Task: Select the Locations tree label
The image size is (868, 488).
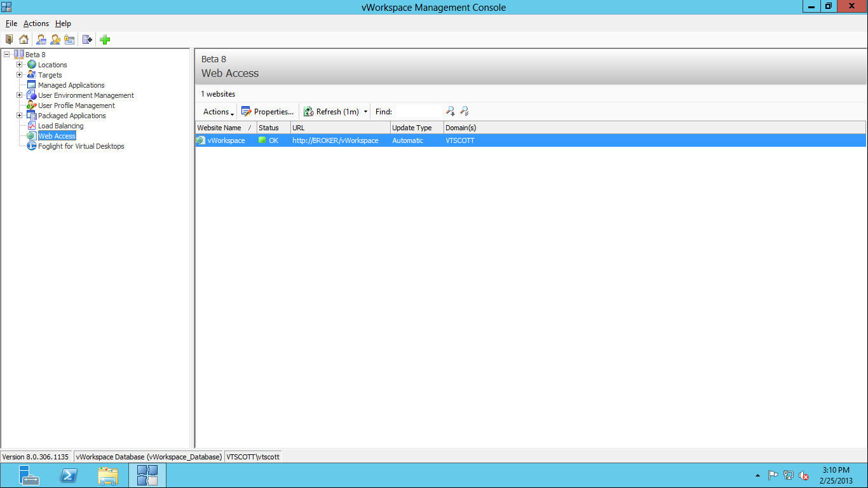Action: coord(52,65)
